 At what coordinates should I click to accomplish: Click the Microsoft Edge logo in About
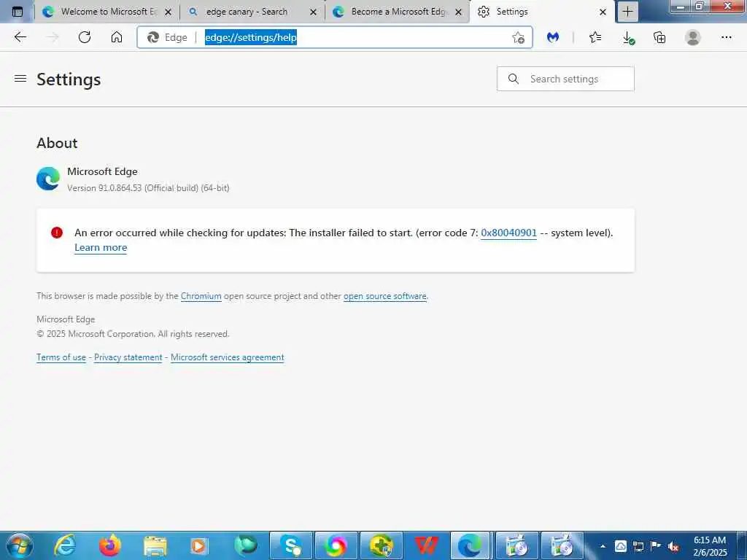tap(48, 179)
